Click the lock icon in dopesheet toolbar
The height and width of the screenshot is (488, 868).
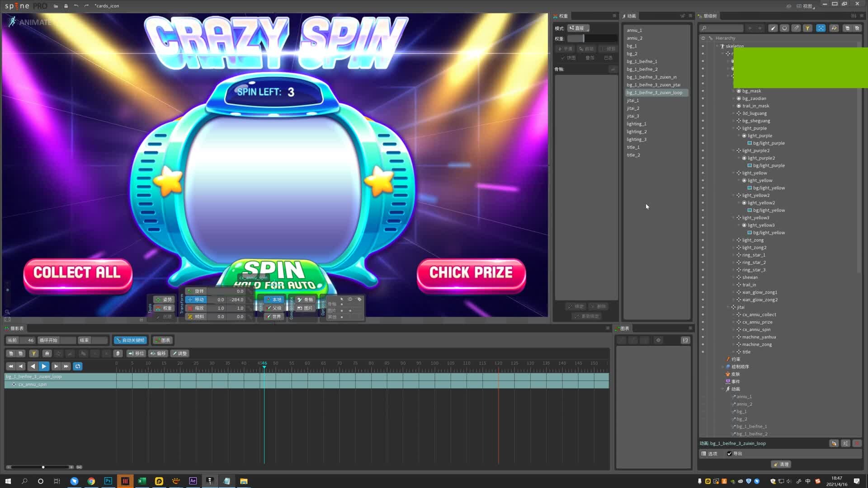coord(47,354)
